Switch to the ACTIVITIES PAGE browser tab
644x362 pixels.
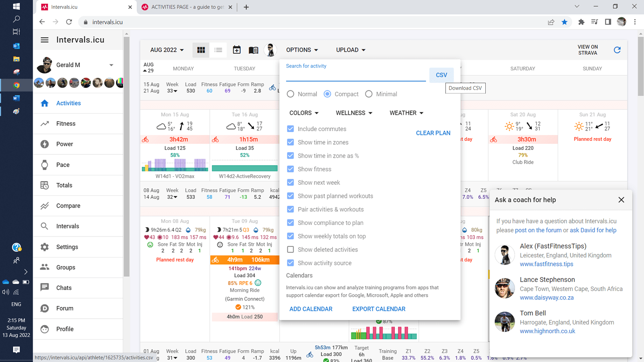coord(187,7)
